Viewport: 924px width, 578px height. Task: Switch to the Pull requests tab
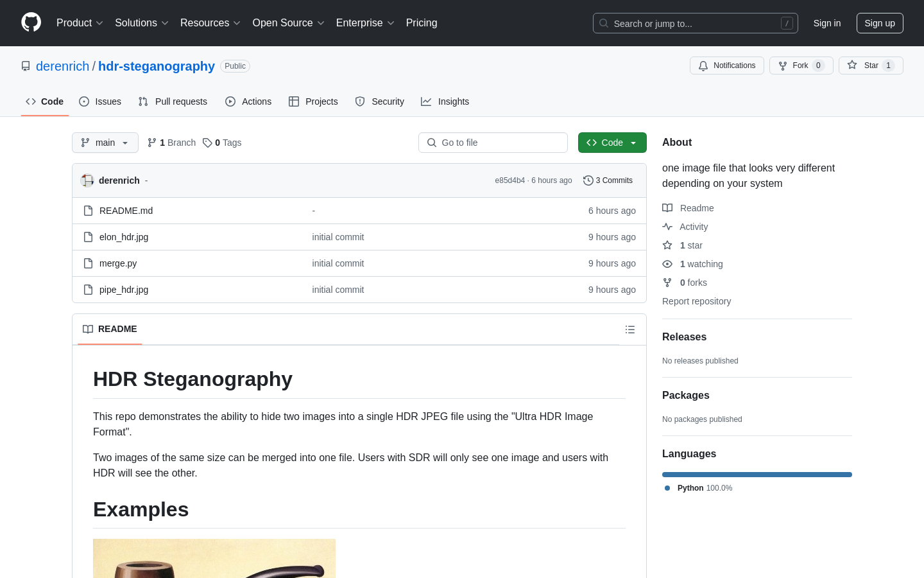point(173,101)
